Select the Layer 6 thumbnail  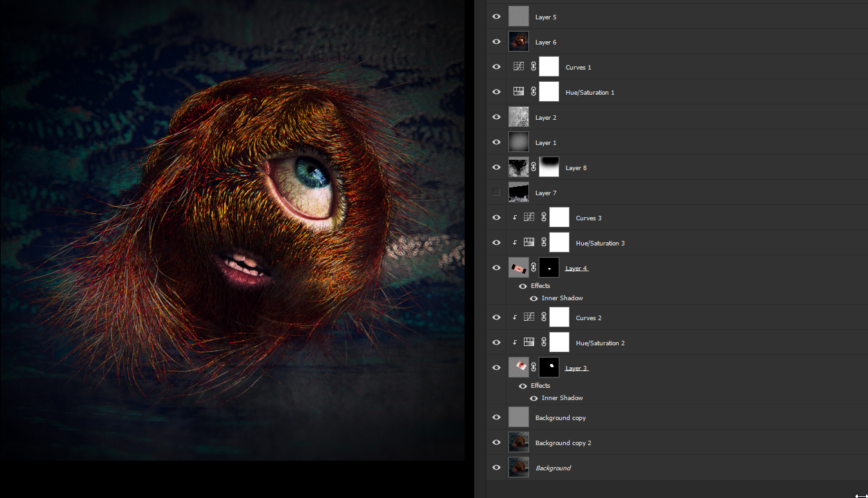(519, 41)
